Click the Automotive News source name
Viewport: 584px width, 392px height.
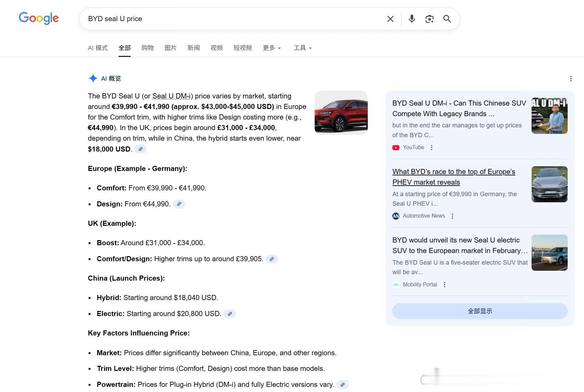(x=424, y=216)
